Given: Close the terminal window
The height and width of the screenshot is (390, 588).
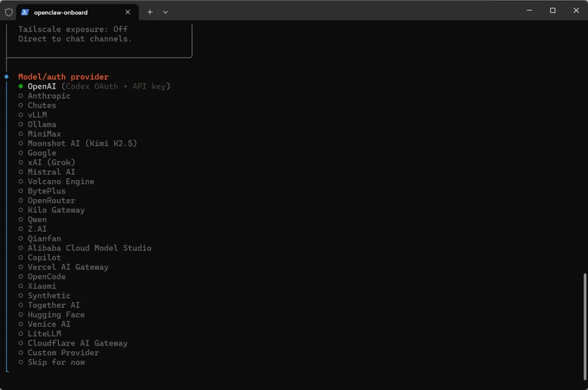Looking at the screenshot, I should 576,10.
